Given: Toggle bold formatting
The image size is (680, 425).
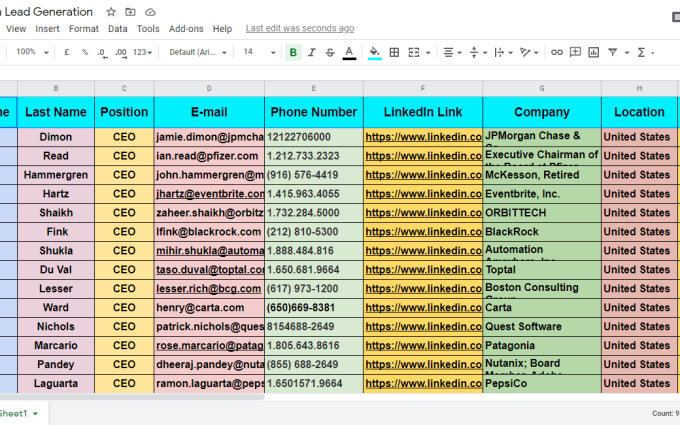Looking at the screenshot, I should [x=293, y=52].
